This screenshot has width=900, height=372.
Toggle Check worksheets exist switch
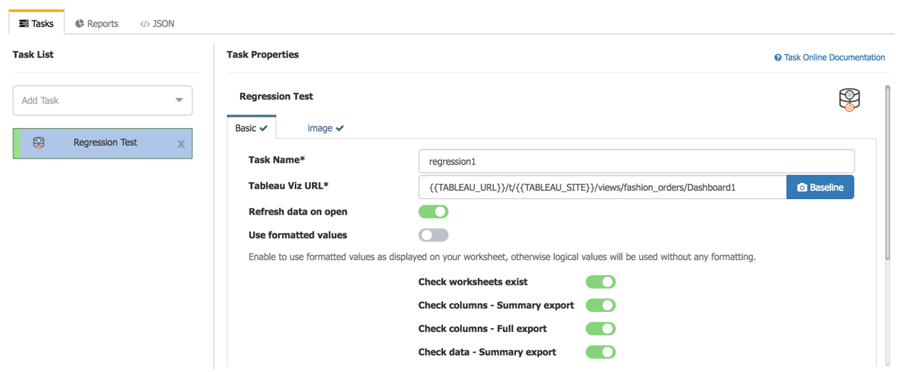pos(600,282)
